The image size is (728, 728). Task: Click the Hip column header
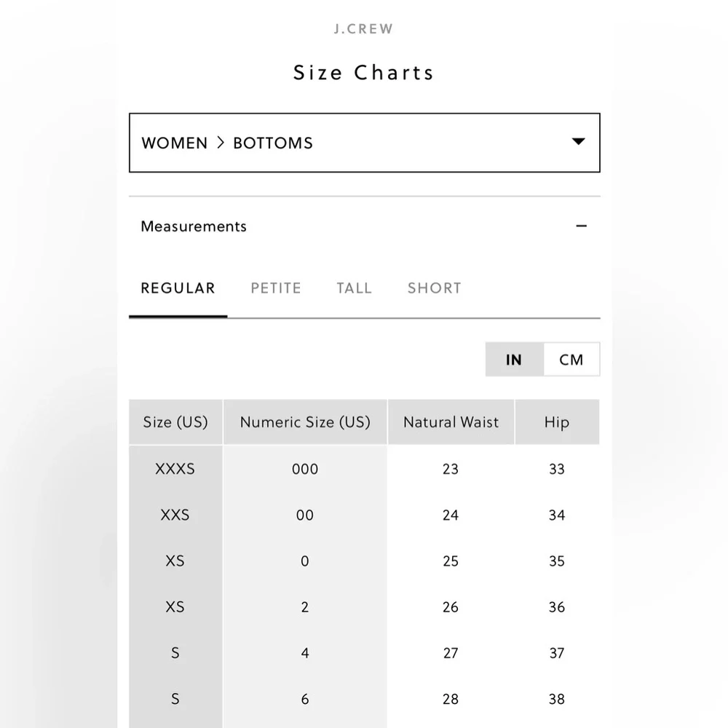click(x=557, y=422)
